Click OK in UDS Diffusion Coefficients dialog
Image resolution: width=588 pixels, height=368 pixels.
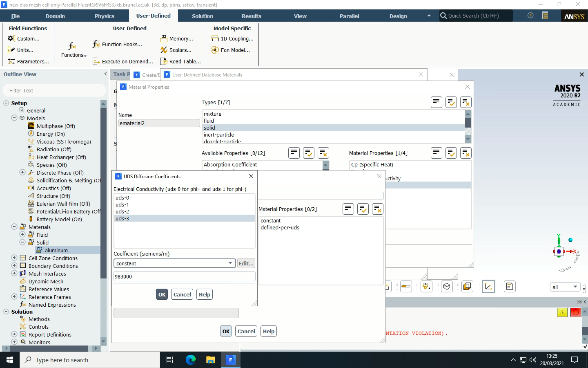[x=162, y=294]
